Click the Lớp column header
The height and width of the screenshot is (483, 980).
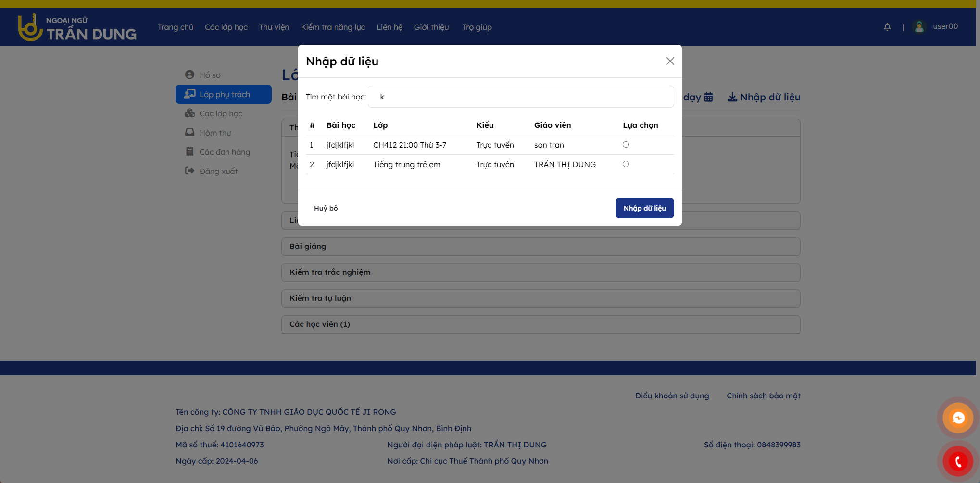pos(380,125)
